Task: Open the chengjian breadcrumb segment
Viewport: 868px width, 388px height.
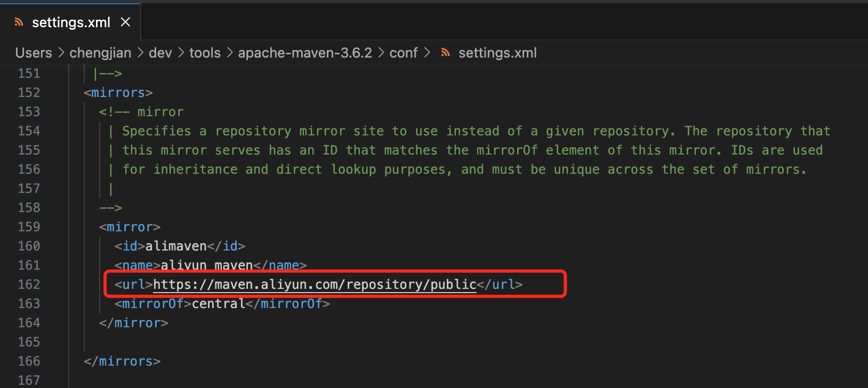Action: pos(100,53)
